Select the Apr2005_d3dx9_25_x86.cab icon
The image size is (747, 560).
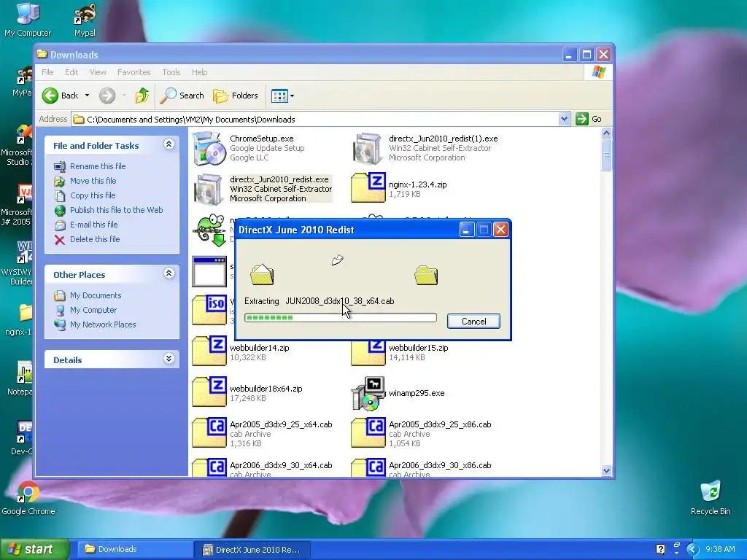(x=368, y=432)
